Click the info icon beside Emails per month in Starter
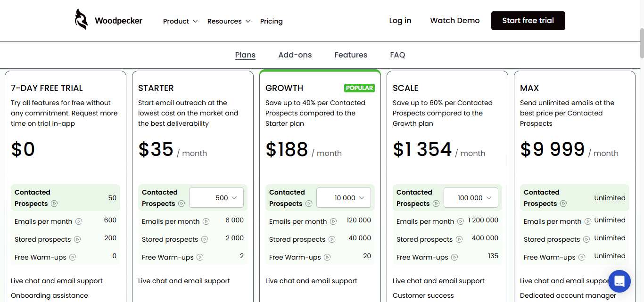This screenshot has width=644, height=302. (206, 221)
